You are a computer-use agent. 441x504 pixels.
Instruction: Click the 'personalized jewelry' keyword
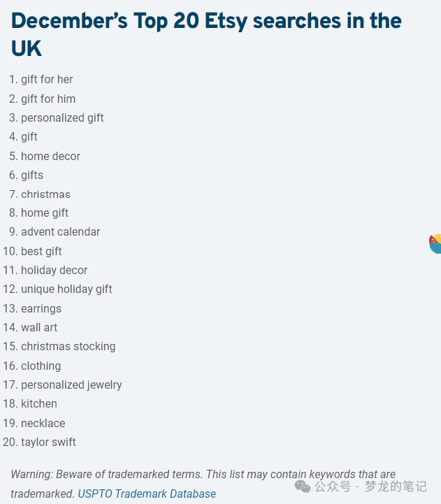(71, 384)
